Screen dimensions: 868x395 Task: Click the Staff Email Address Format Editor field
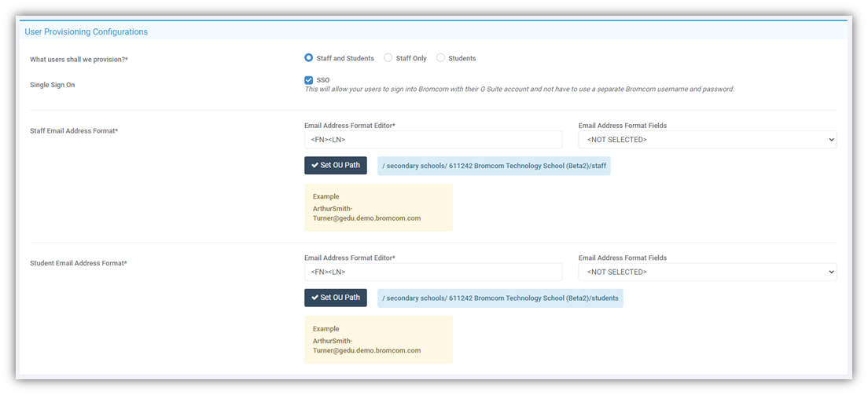pos(433,140)
